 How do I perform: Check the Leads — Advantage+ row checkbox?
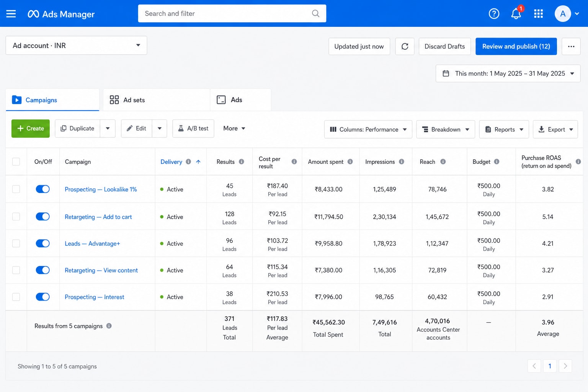point(16,243)
